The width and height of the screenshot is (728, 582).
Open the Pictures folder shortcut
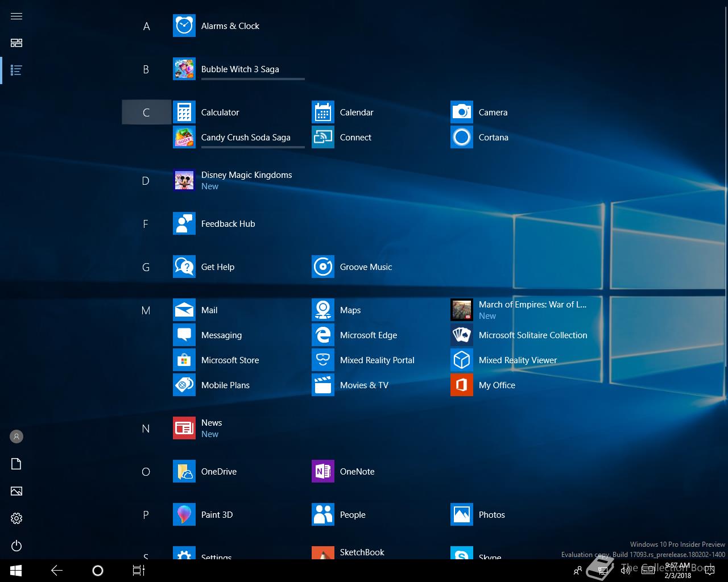coord(16,491)
